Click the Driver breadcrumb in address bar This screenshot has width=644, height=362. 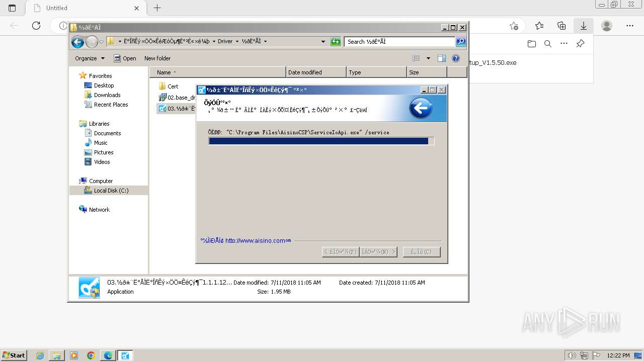point(225,42)
